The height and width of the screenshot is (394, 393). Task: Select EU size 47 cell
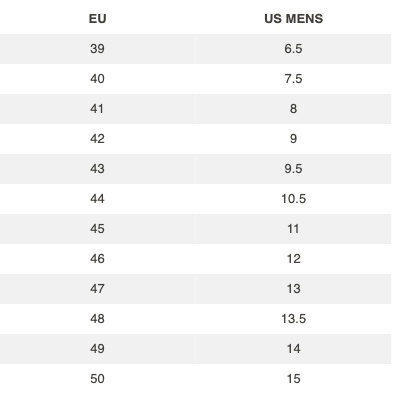tap(97, 289)
